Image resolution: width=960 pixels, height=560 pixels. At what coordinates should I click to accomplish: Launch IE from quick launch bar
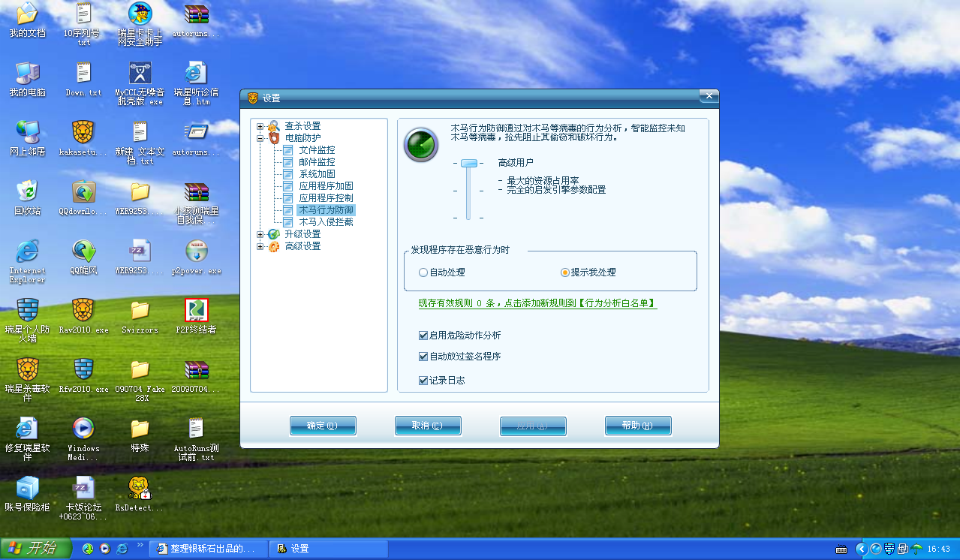[122, 549]
